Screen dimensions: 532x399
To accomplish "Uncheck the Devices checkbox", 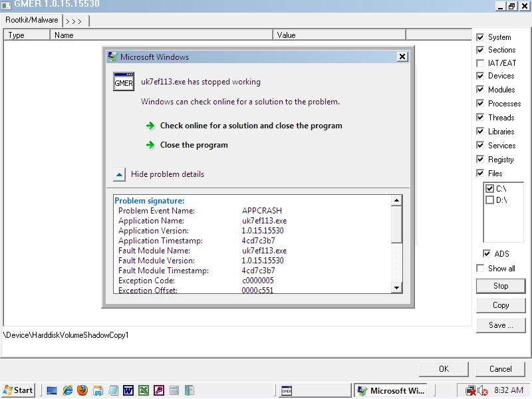I will coord(480,76).
